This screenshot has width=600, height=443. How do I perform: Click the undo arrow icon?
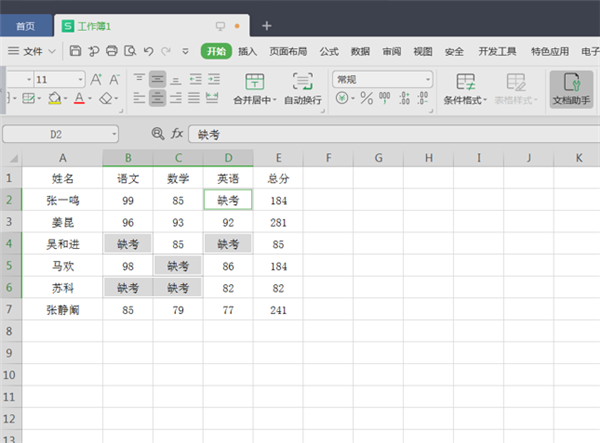[148, 51]
